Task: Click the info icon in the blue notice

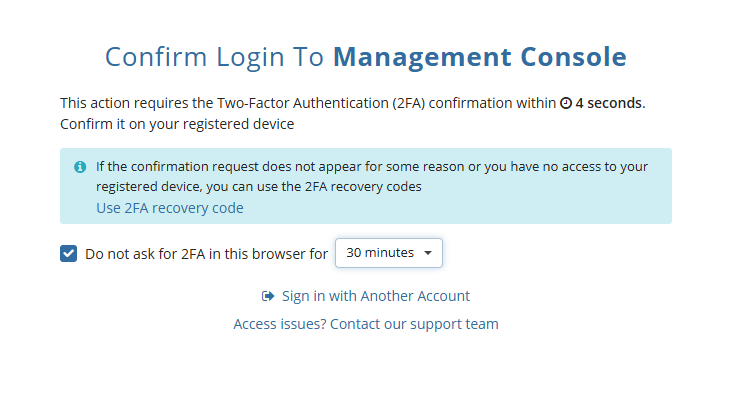Action: pos(80,167)
